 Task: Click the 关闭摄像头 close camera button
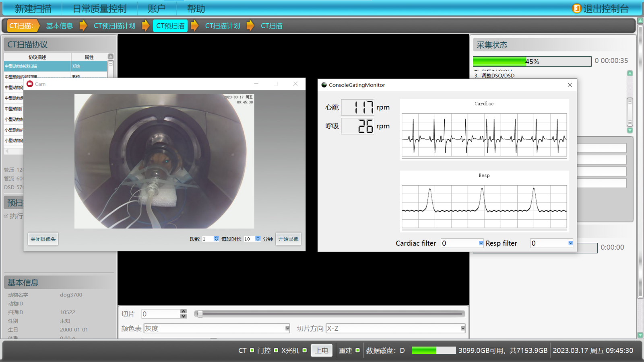pos(43,239)
